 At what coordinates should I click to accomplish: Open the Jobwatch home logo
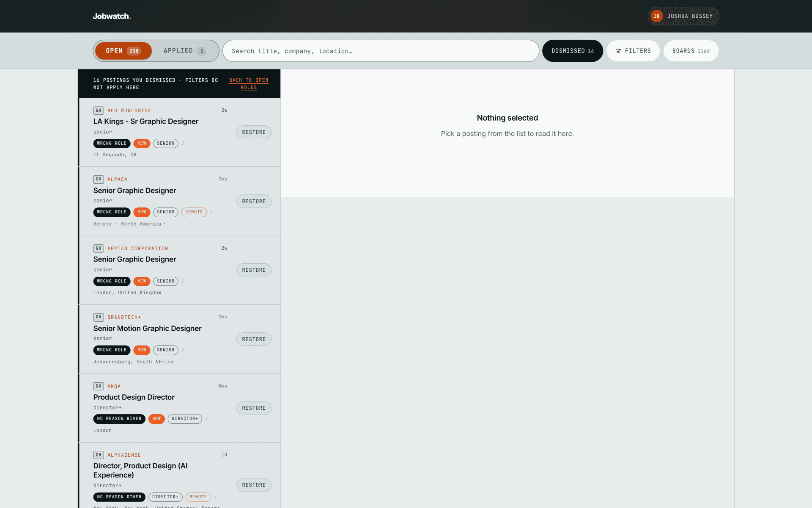tap(112, 16)
